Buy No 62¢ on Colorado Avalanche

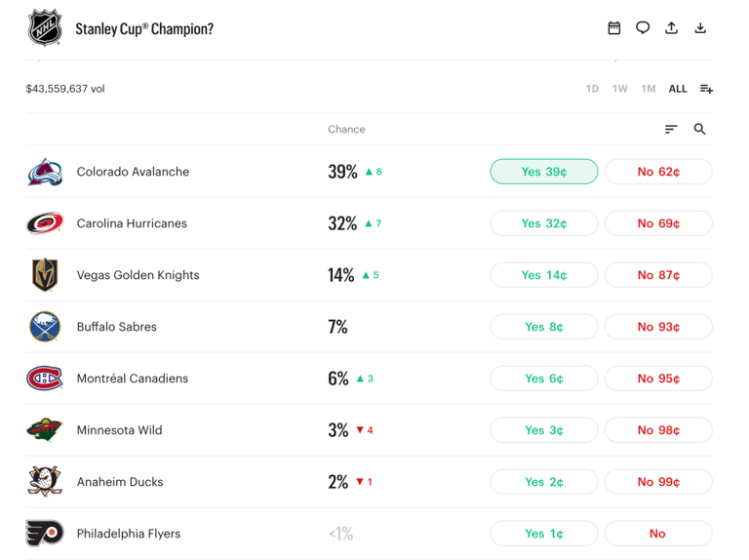pyautogui.click(x=658, y=172)
